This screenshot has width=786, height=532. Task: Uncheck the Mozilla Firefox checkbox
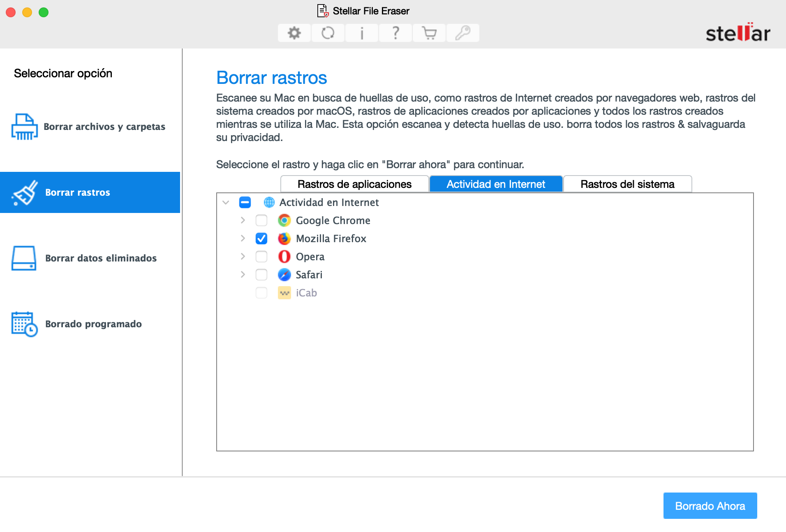point(261,238)
